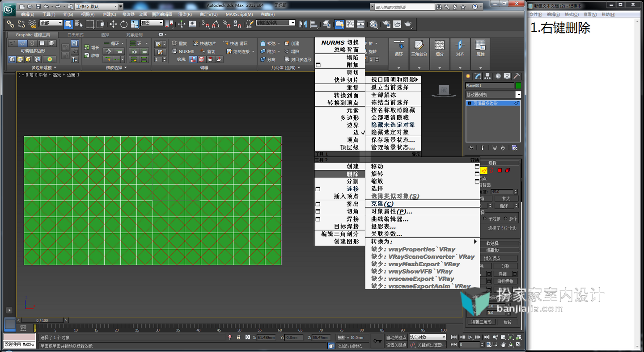Open 移动 transform settings box in quad menu
Image resolution: width=644 pixels, height=352 pixels.
point(477,166)
